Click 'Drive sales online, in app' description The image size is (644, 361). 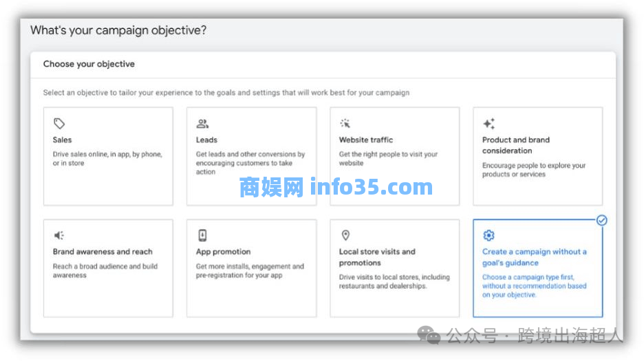coord(107,159)
